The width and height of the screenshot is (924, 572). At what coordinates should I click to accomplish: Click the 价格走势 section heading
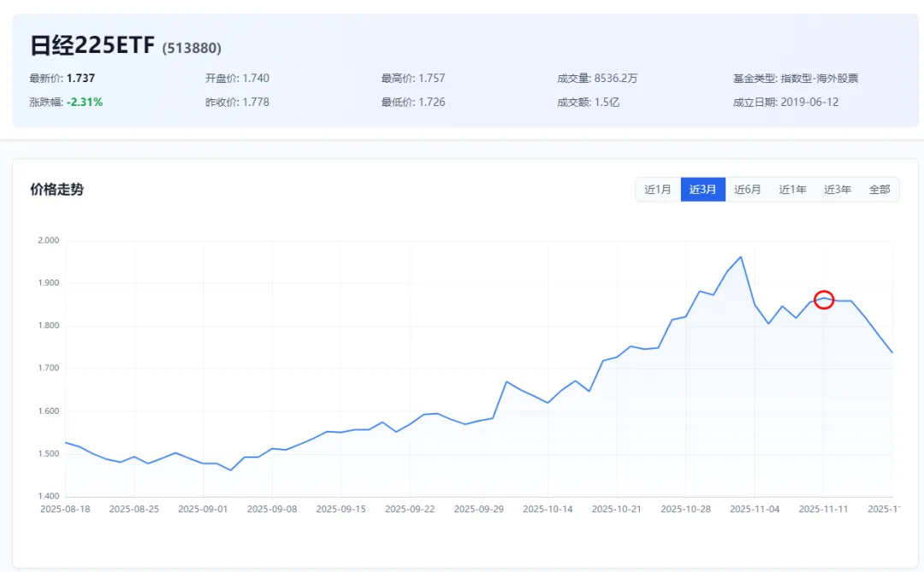click(56, 190)
